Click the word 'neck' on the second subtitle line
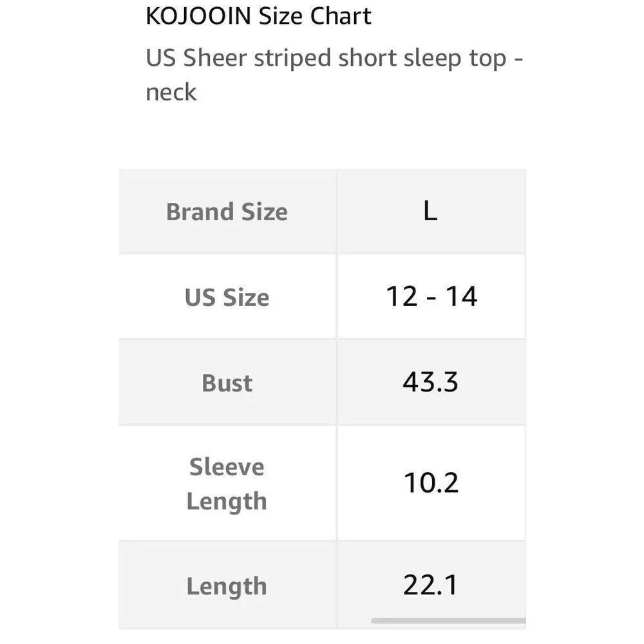 [x=171, y=92]
